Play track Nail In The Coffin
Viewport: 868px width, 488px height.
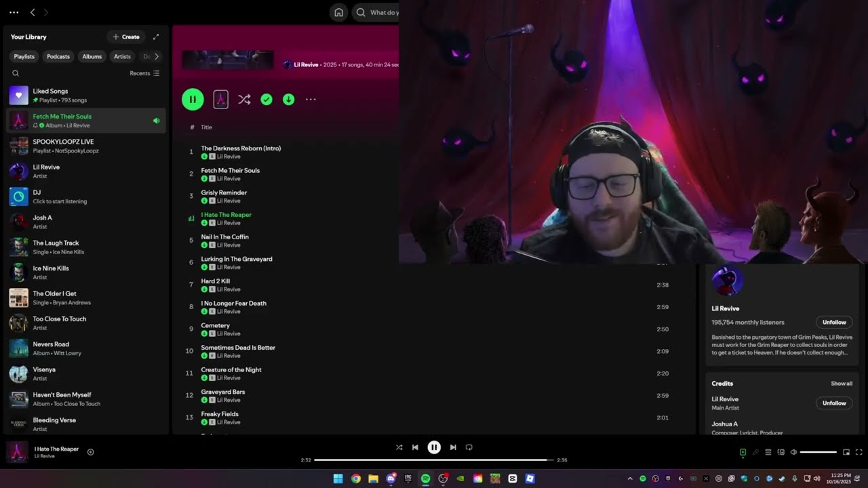224,237
